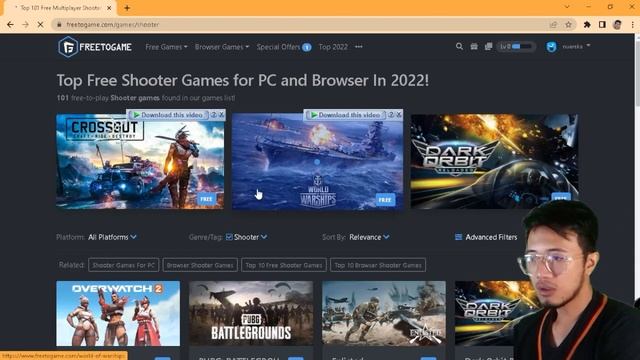Open the Shooter genre dropdown
The image size is (640, 360).
pos(251,237)
